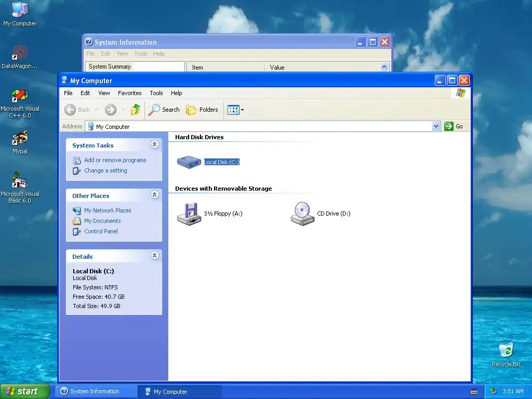Screen dimensions: 532x399
Task: Select System Summary tree node
Action: point(110,66)
